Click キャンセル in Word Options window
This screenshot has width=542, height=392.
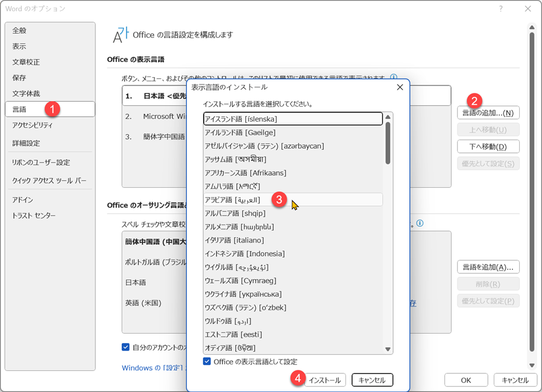515,380
